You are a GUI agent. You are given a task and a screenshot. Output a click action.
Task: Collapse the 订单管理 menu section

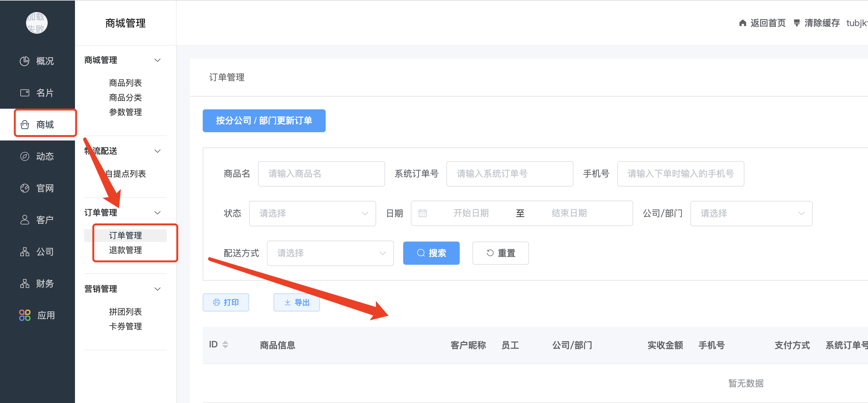pyautogui.click(x=157, y=213)
